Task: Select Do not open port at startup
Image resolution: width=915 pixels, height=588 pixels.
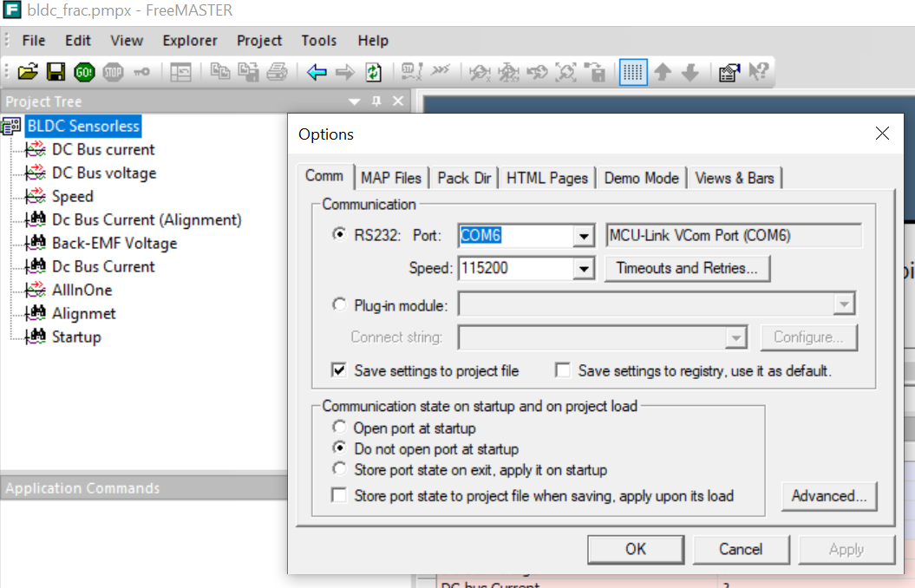Action: click(x=339, y=448)
